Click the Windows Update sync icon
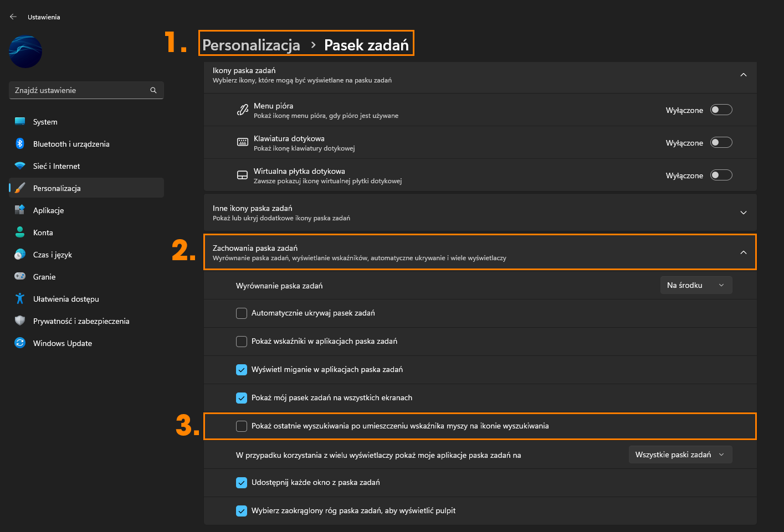The image size is (784, 532). coord(20,343)
